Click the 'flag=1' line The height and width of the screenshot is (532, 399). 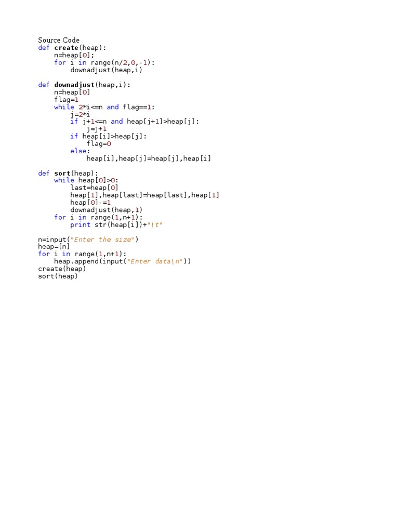(66, 99)
